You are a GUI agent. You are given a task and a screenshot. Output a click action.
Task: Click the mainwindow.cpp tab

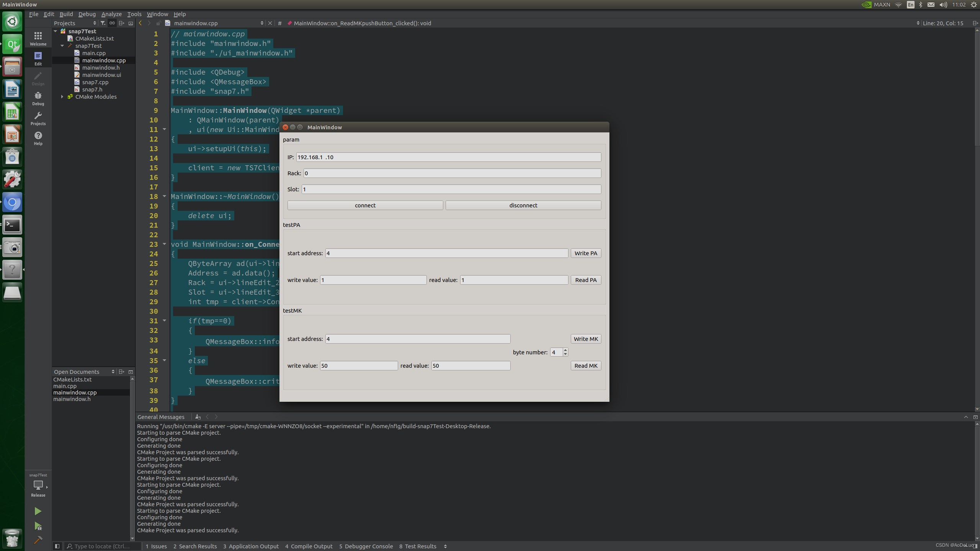pyautogui.click(x=196, y=22)
